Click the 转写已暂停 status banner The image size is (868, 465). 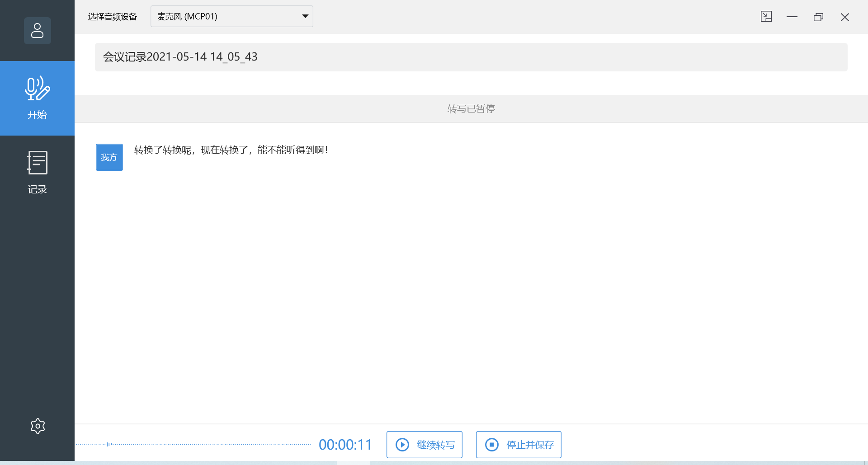tap(471, 109)
